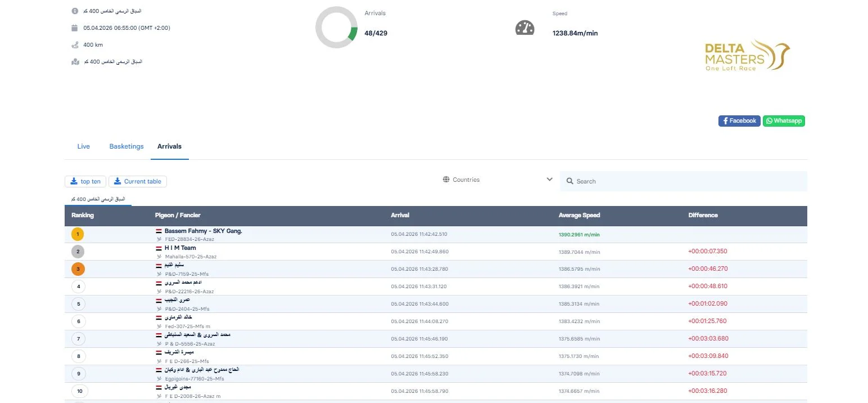Click the silver rank 2 medal badge
868x403 pixels.
click(x=78, y=252)
